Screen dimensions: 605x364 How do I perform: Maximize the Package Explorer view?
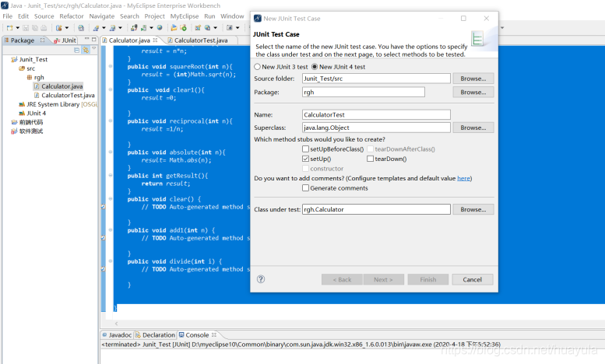pos(93,40)
